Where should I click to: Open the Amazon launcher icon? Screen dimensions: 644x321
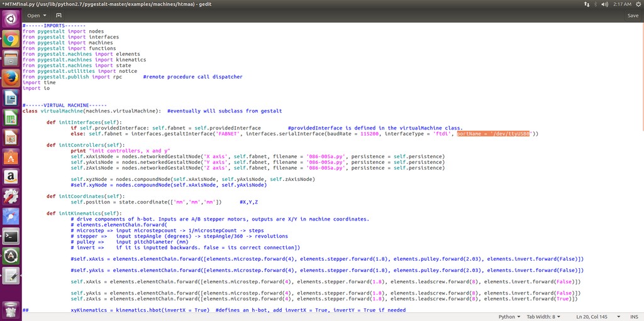(x=11, y=177)
